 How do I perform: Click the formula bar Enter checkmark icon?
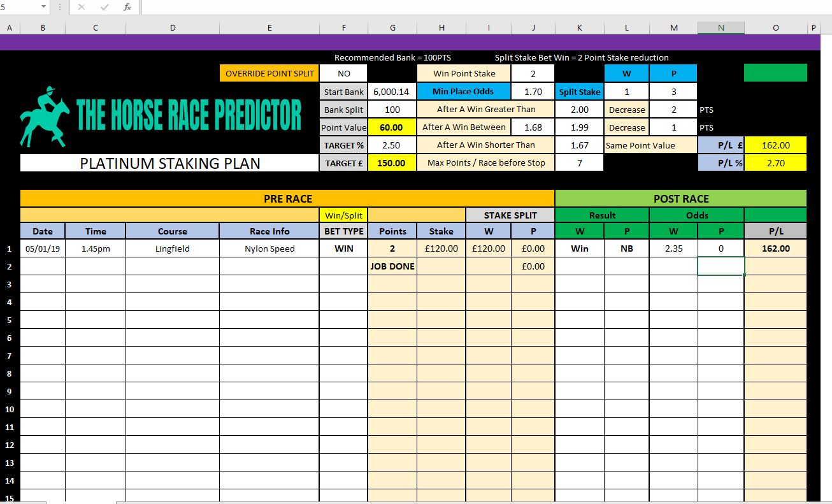[x=104, y=7]
